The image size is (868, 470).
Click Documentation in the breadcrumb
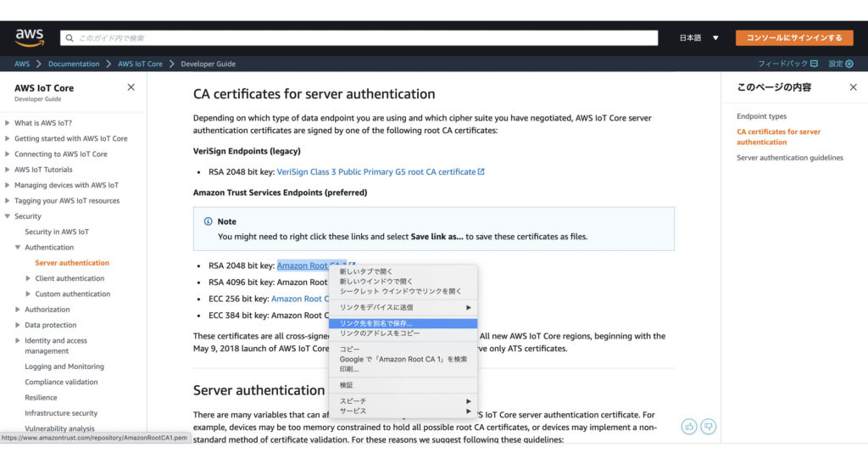click(73, 64)
